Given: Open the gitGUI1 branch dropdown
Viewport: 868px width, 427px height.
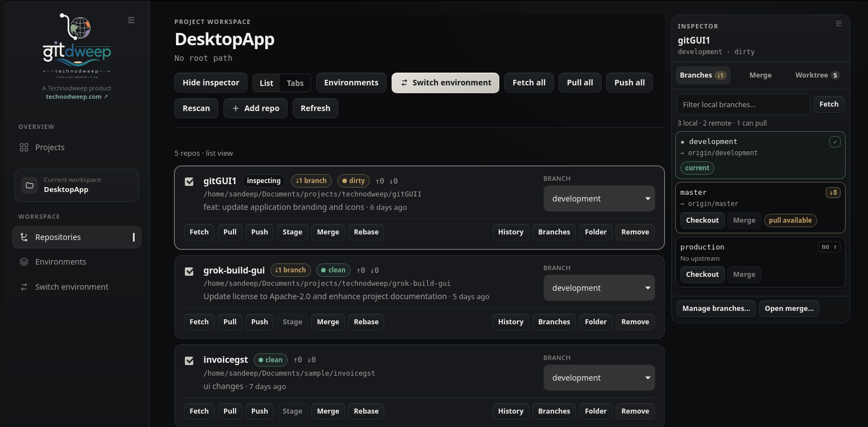Looking at the screenshot, I should pyautogui.click(x=599, y=199).
